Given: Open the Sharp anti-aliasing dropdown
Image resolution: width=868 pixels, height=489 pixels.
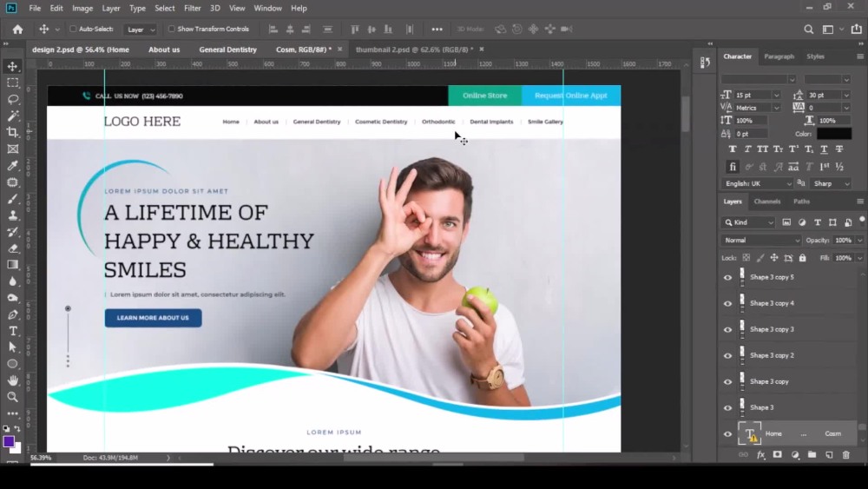Looking at the screenshot, I should (x=831, y=183).
